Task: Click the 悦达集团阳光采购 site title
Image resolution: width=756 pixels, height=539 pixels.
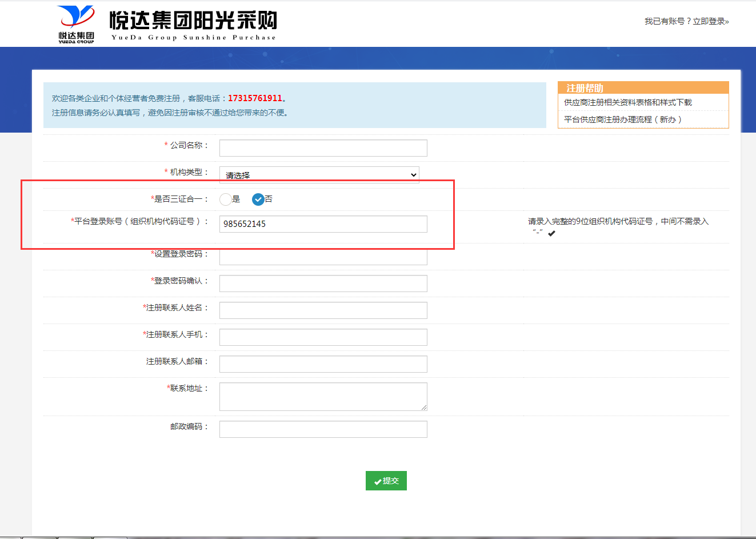Action: [x=193, y=21]
